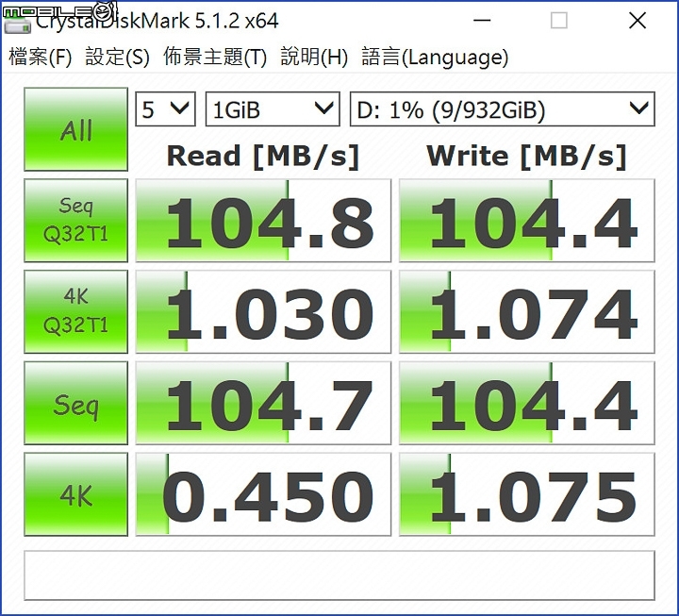Click the 4K read result 0.450
The height and width of the screenshot is (616, 679).
click(263, 494)
